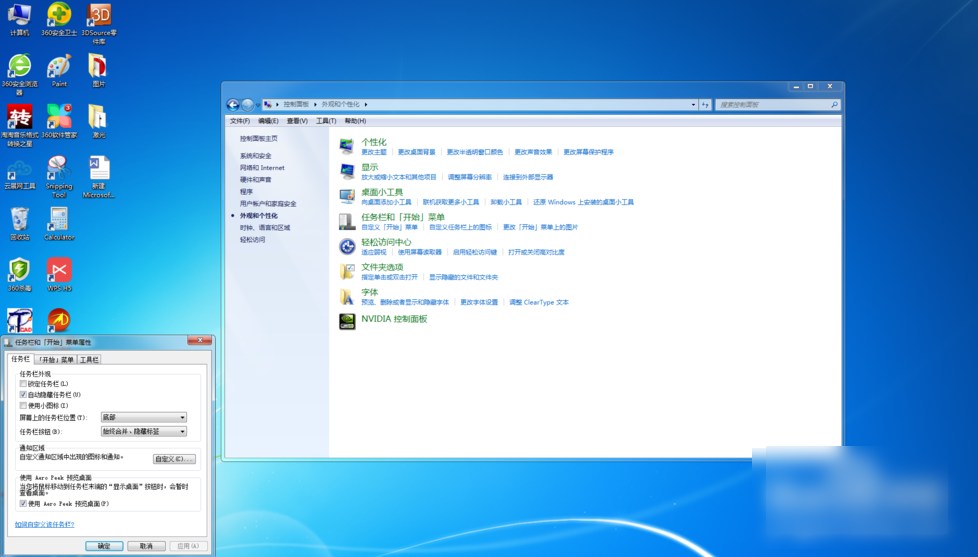Enable the 锁定任务栏 (Lock taskbar) checkbox
This screenshot has height=557, width=978.
pyautogui.click(x=24, y=384)
